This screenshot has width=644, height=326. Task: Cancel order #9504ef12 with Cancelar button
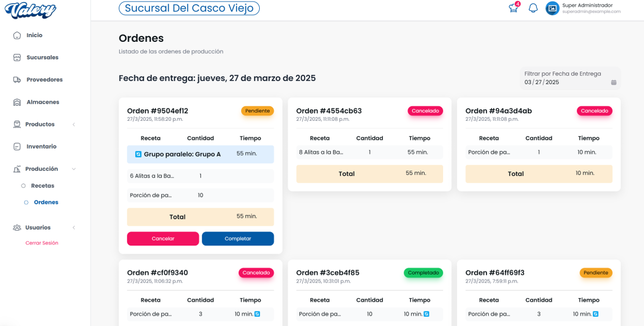(x=163, y=239)
